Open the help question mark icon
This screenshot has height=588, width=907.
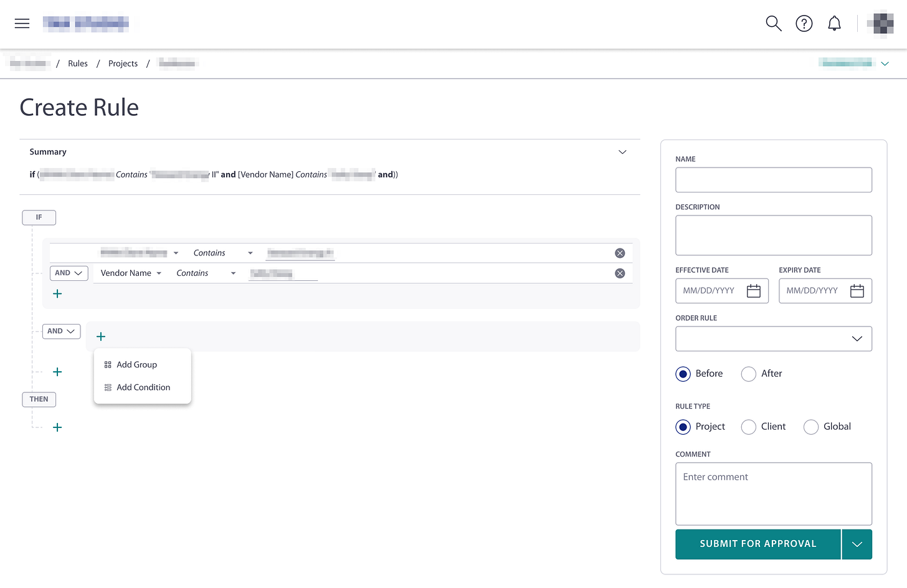click(804, 24)
